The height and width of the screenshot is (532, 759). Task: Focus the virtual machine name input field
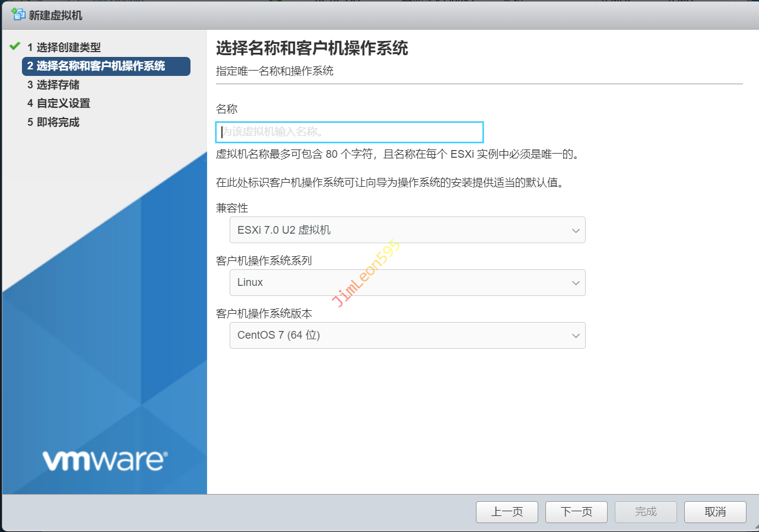[x=350, y=132]
